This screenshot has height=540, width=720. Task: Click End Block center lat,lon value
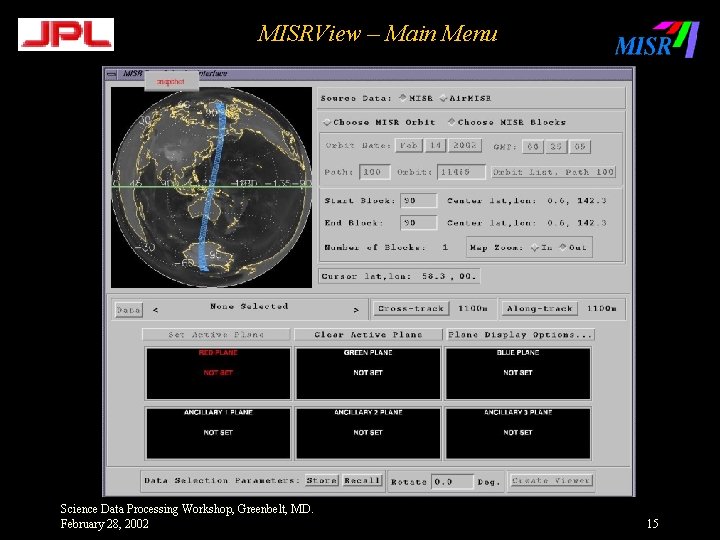tap(577, 223)
